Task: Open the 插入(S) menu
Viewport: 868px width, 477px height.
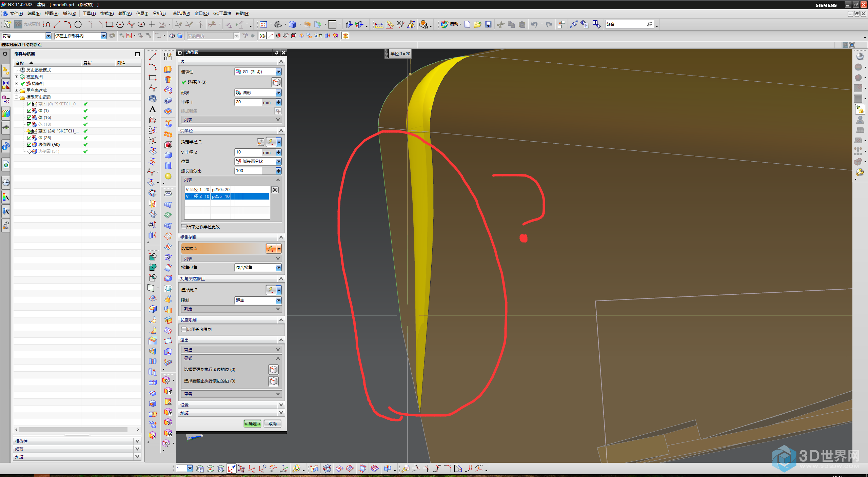Action: [x=69, y=14]
